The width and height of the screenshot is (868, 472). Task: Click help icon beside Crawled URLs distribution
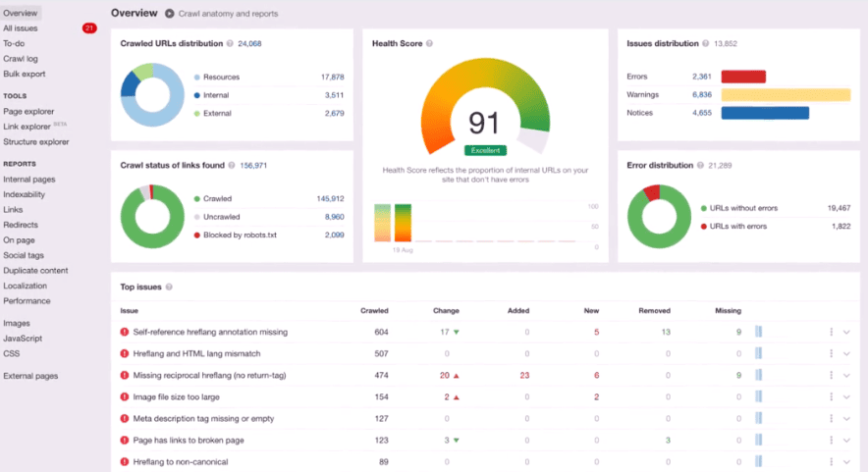pos(231,44)
